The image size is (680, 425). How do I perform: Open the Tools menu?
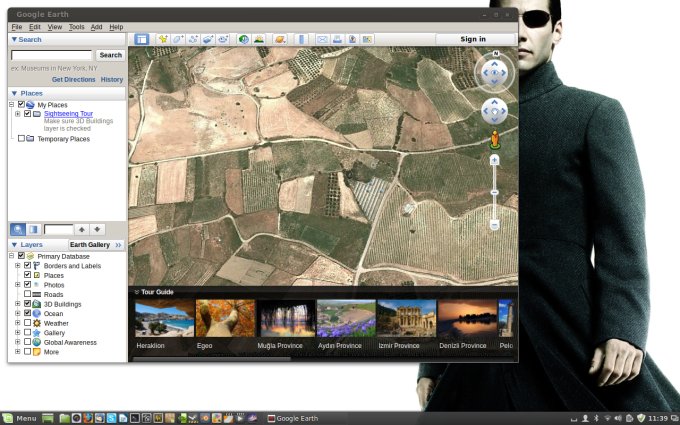click(x=76, y=27)
